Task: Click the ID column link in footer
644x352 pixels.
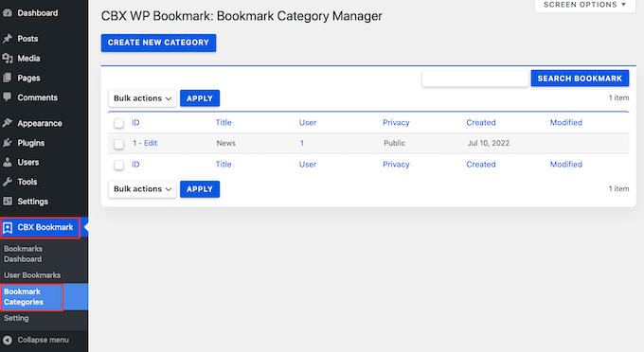Action: pyautogui.click(x=135, y=165)
